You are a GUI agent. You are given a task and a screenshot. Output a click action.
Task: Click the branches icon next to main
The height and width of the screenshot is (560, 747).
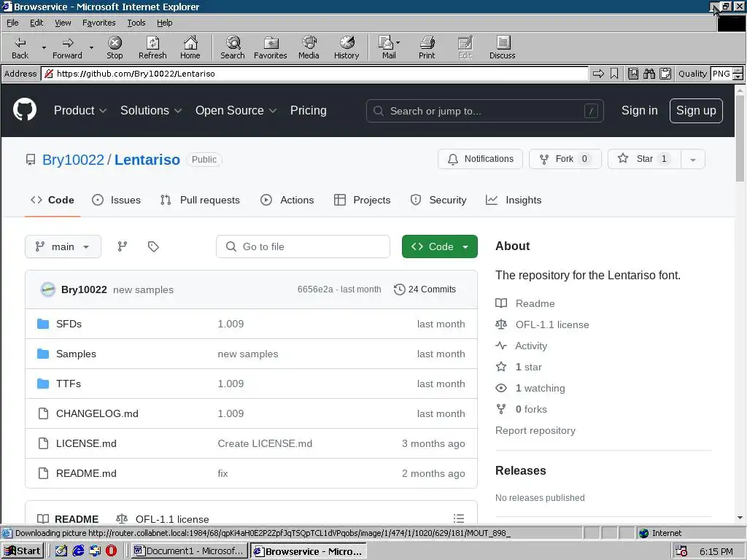(123, 246)
